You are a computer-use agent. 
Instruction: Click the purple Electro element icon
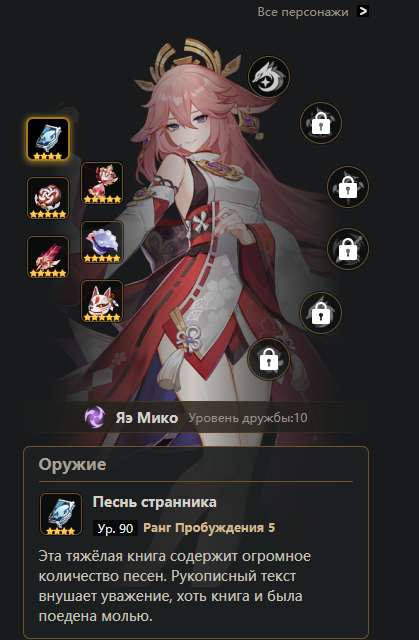(95, 418)
